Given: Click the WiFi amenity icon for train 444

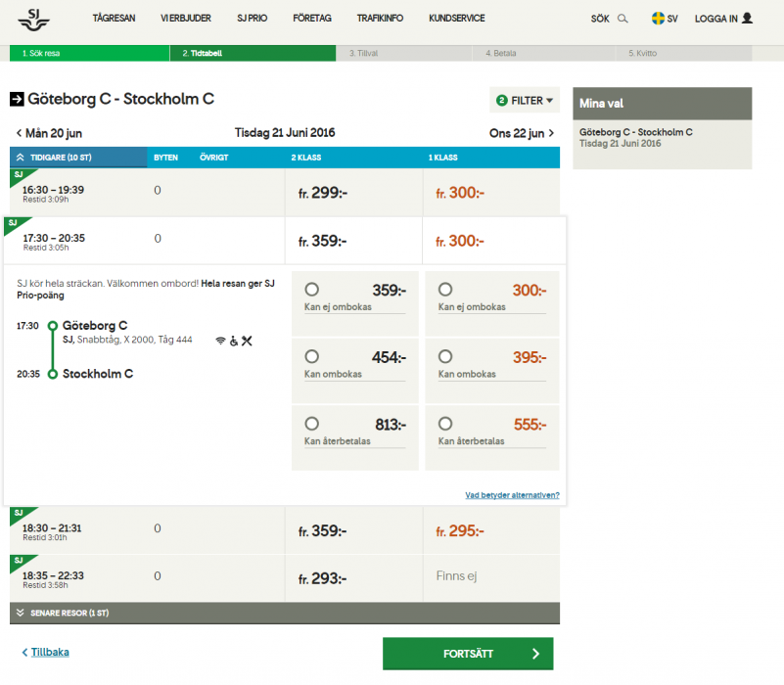Looking at the screenshot, I should 220,341.
